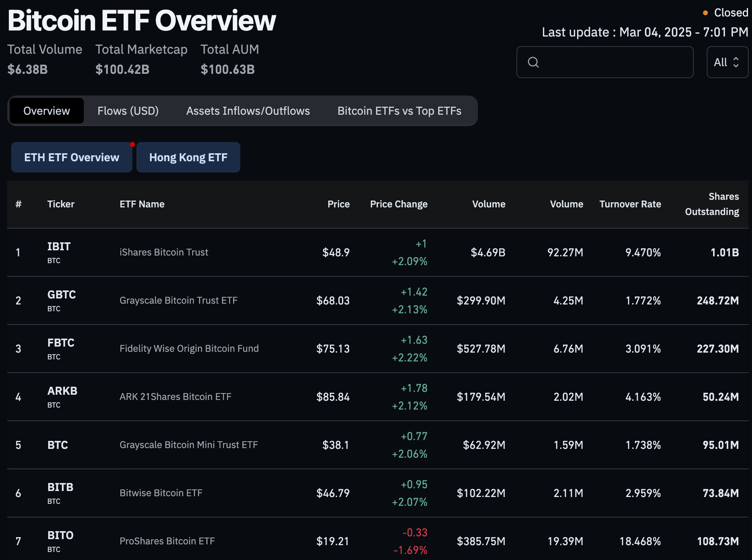The image size is (752, 560).
Task: Click BITO price change -1.69%
Action: point(410,550)
